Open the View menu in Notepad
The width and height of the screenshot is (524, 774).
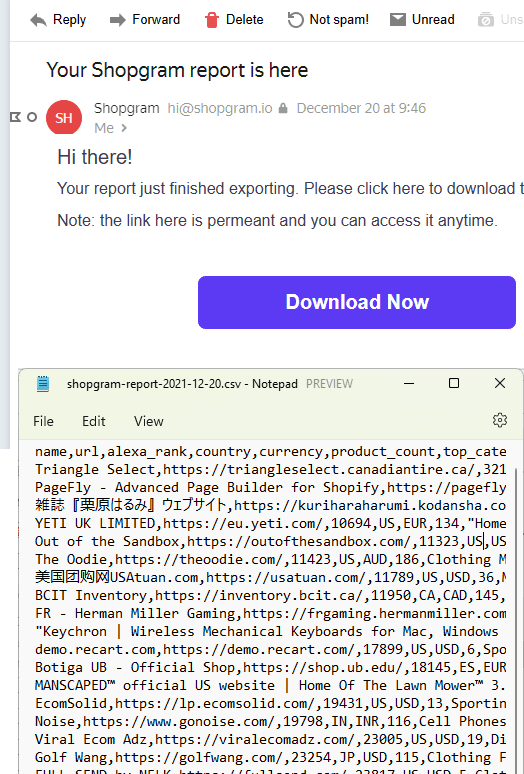click(x=149, y=421)
